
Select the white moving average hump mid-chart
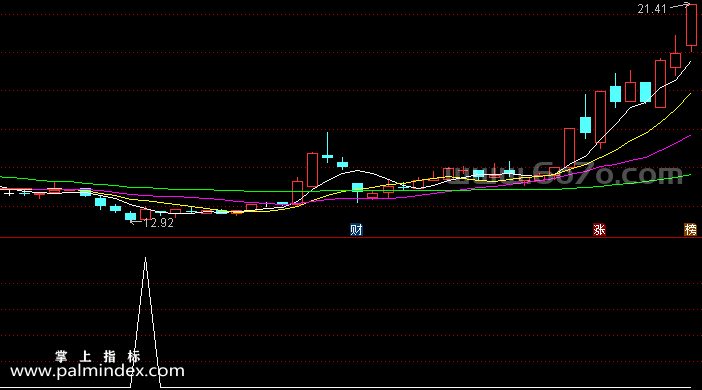click(x=357, y=171)
